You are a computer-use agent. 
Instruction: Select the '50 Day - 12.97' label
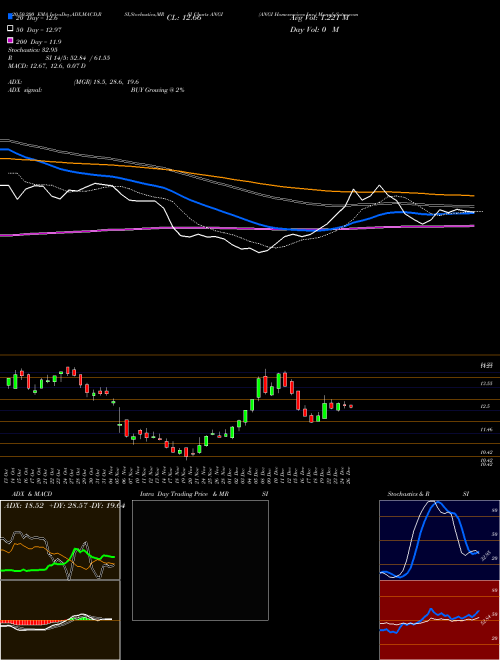coord(39,29)
